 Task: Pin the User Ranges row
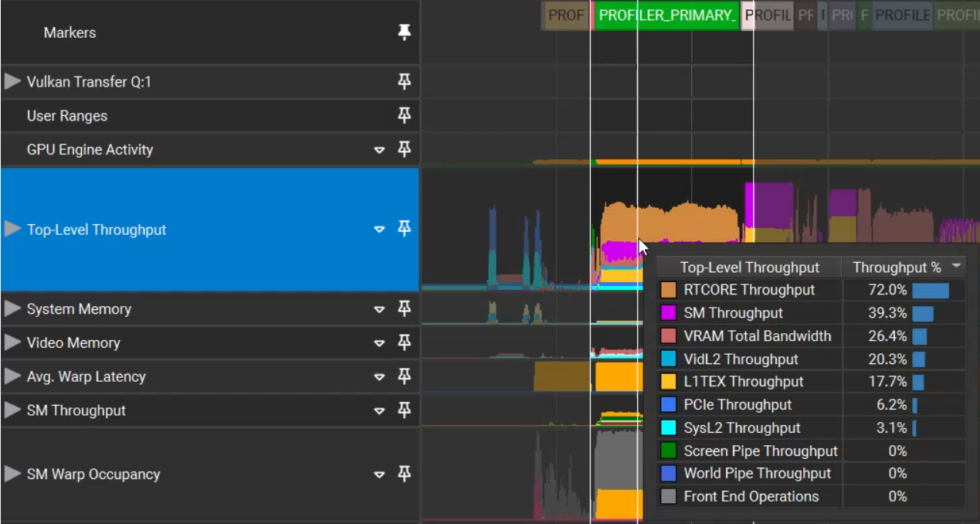(x=402, y=115)
